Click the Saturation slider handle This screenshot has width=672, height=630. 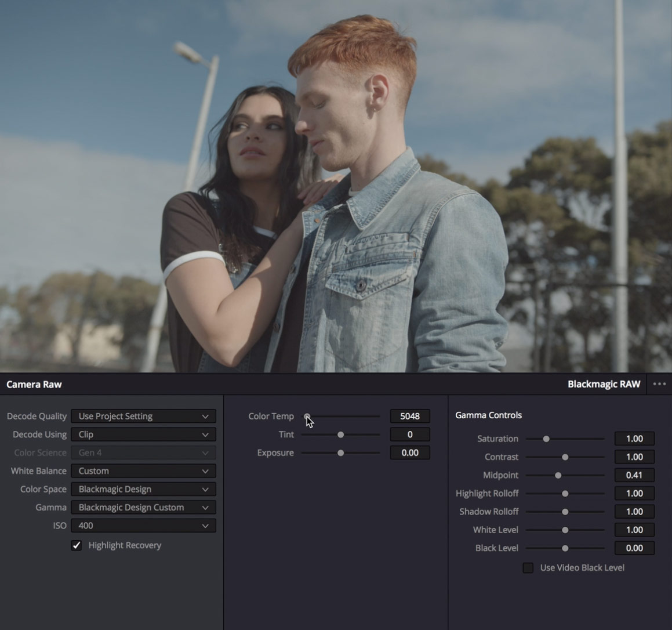[x=546, y=439]
